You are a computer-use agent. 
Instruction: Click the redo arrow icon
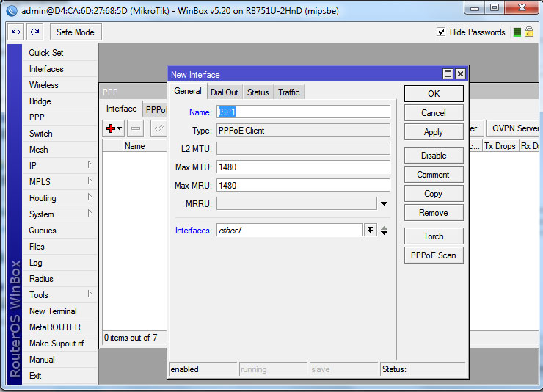pos(34,32)
